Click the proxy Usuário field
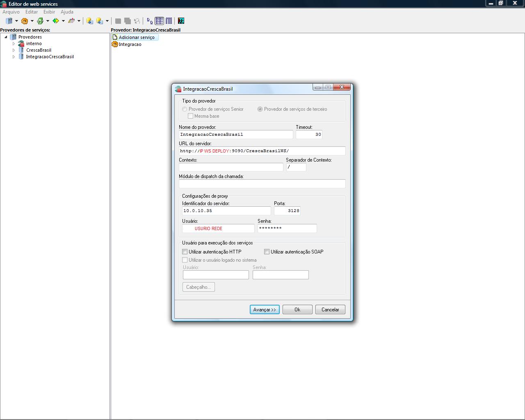The image size is (525, 420). (x=218, y=228)
